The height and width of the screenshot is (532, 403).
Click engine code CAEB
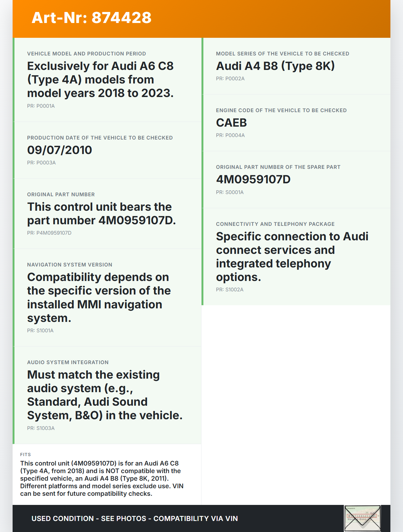pyautogui.click(x=231, y=123)
